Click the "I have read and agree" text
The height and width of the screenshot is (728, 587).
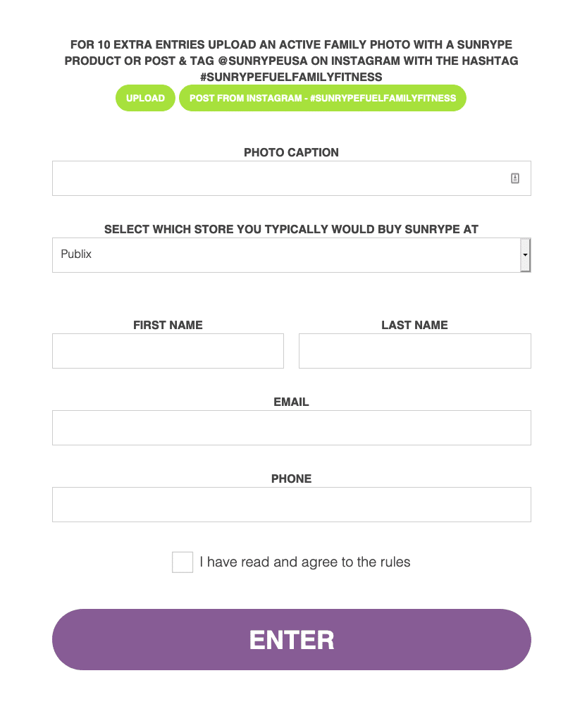click(x=304, y=562)
